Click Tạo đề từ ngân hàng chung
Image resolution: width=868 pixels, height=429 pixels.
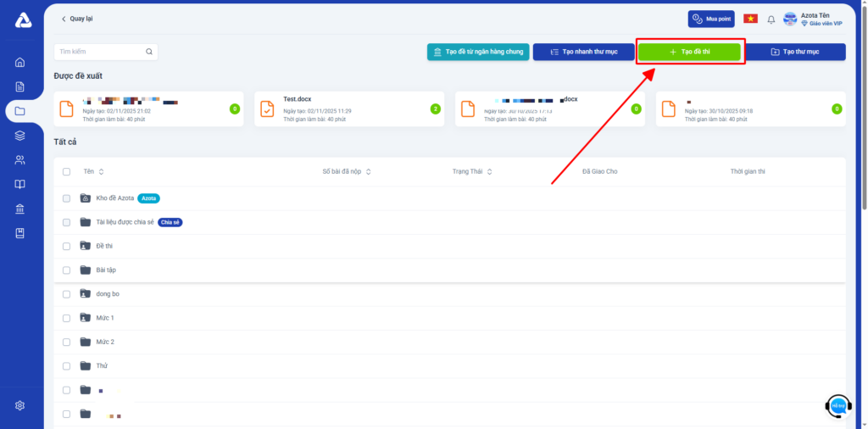(x=478, y=52)
